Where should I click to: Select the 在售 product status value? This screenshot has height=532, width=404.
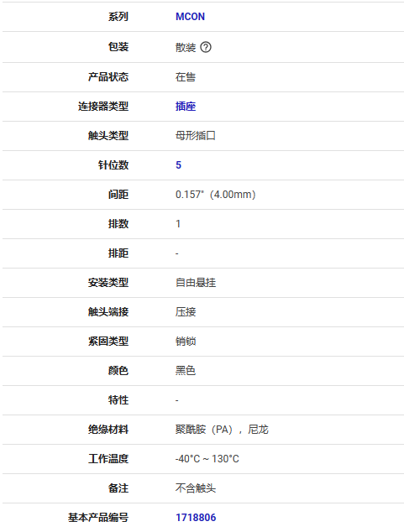click(186, 77)
